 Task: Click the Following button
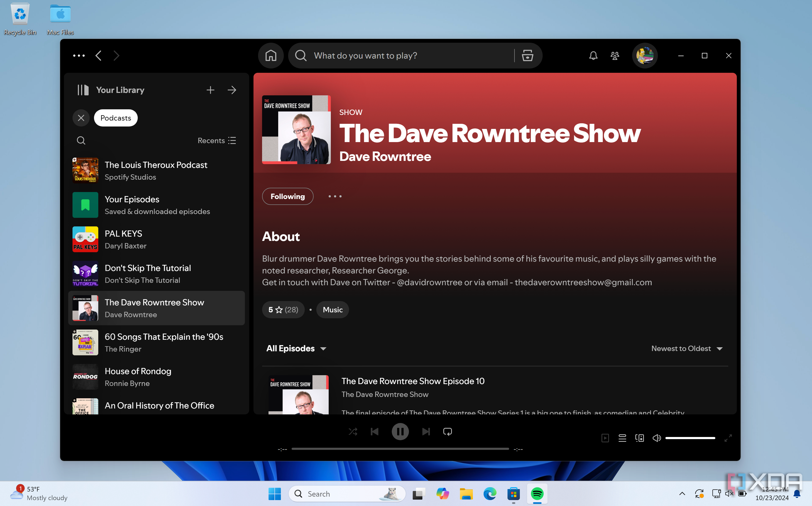click(287, 196)
